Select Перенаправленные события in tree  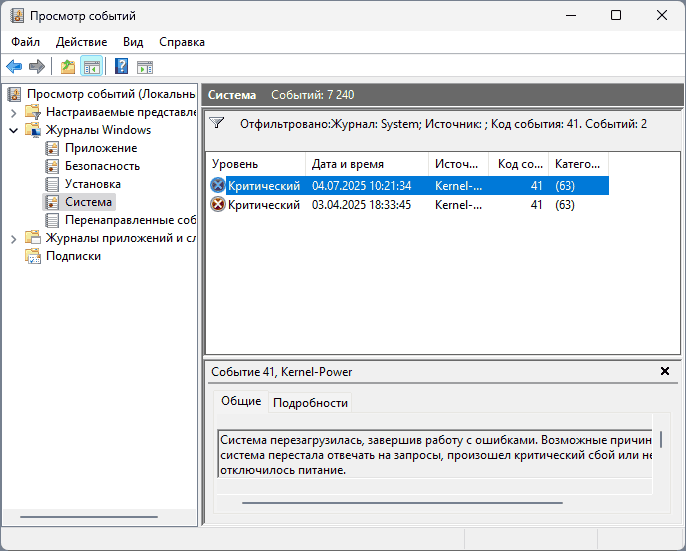tap(130, 220)
